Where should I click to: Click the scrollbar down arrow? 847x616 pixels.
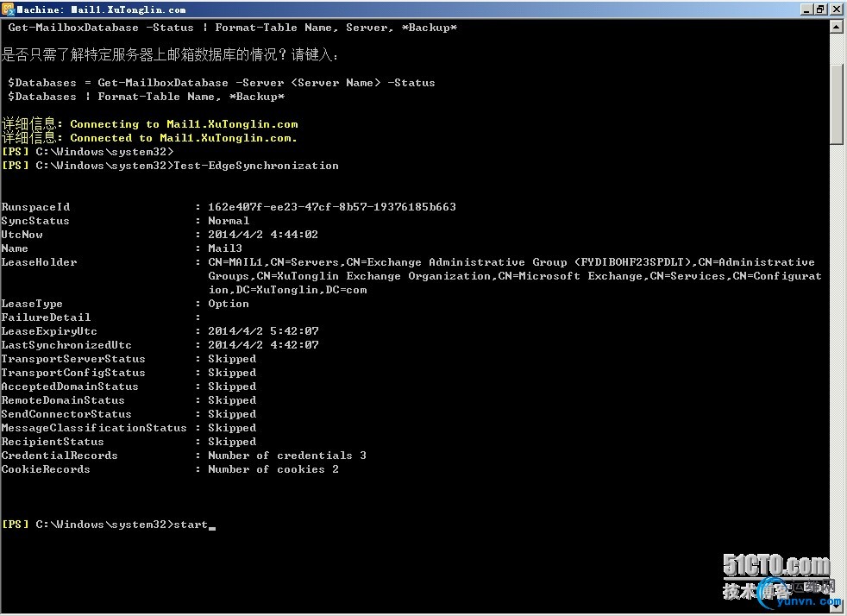point(837,607)
